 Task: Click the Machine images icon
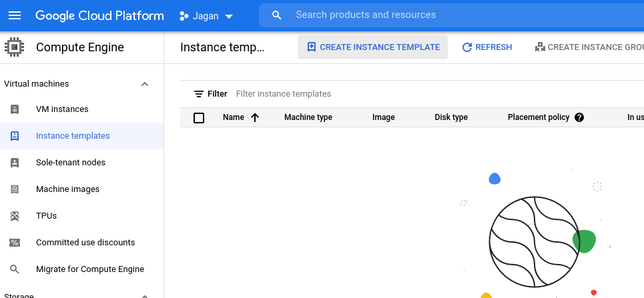(x=15, y=189)
